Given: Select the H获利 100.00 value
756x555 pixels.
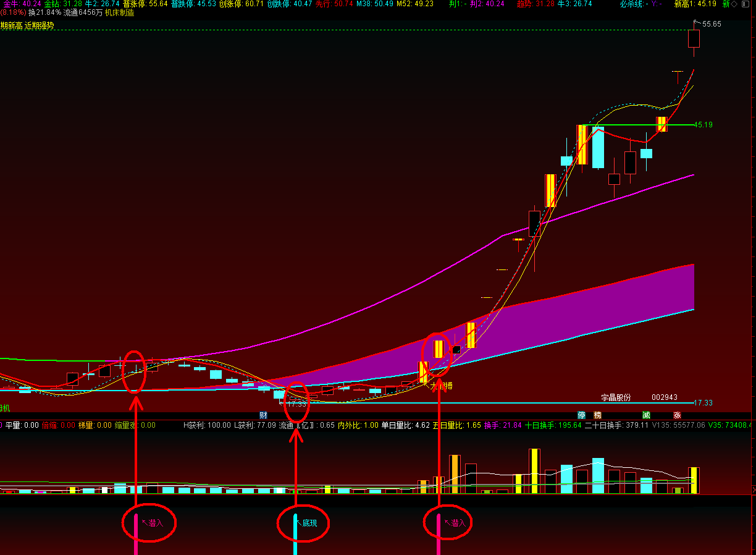Looking at the screenshot, I should tap(207, 425).
